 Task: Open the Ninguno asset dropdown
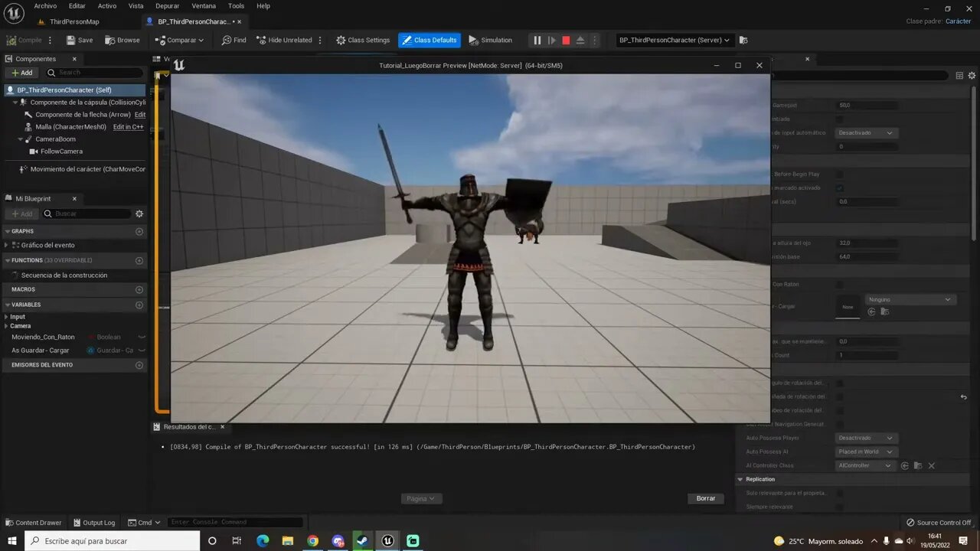[x=910, y=299]
